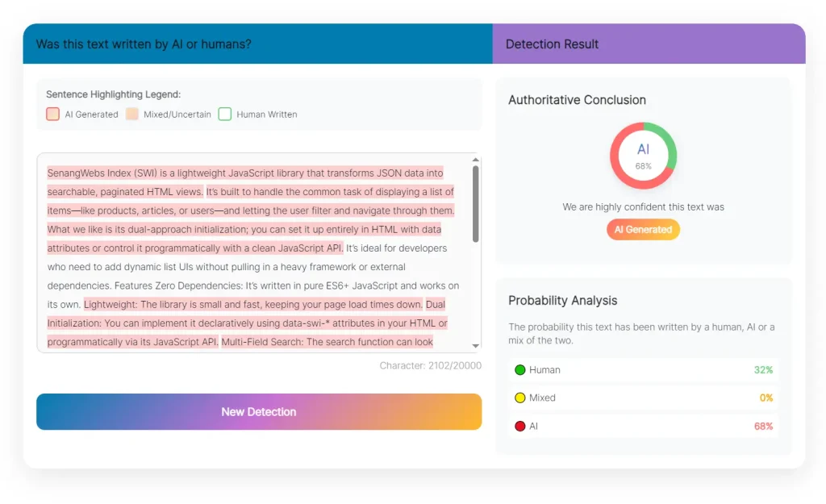Image resolution: width=826 pixels, height=504 pixels.
Task: Click the New Detection button
Action: coord(259,411)
